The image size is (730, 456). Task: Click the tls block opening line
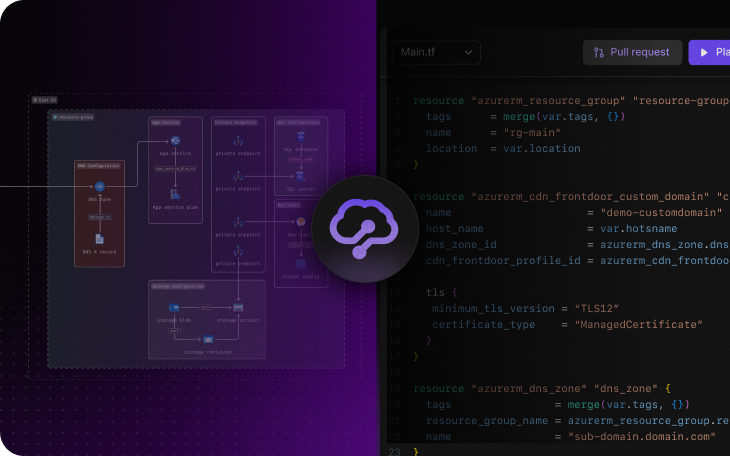tap(442, 293)
